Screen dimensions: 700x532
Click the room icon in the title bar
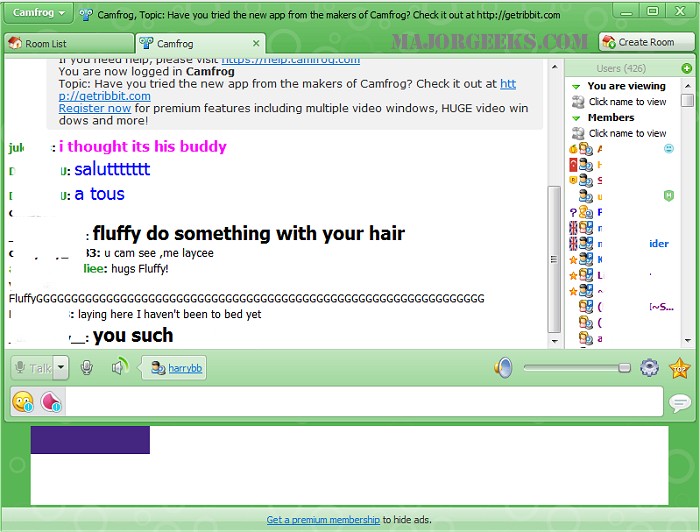pos(86,14)
